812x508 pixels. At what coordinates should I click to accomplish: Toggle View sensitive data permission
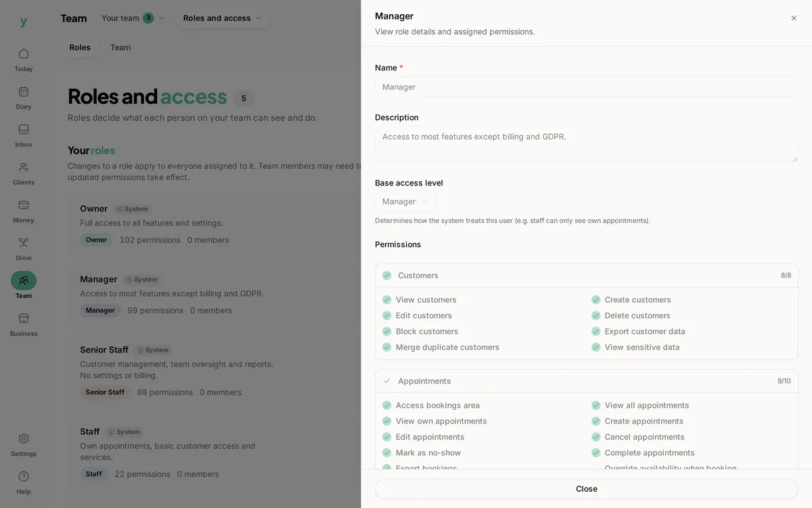(x=596, y=347)
